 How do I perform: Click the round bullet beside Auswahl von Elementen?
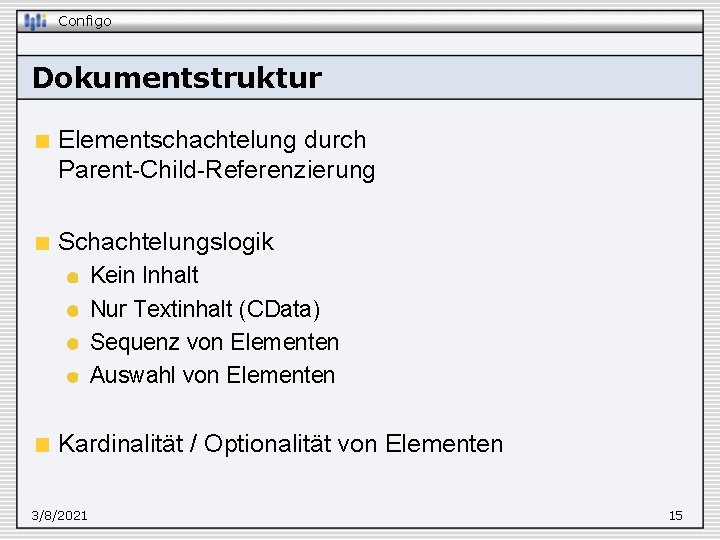tap(73, 377)
